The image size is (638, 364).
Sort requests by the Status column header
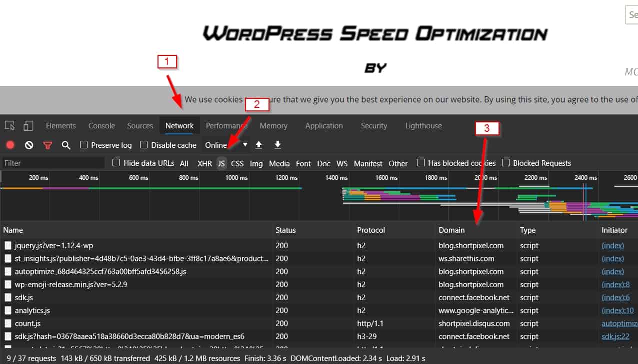[x=285, y=230]
